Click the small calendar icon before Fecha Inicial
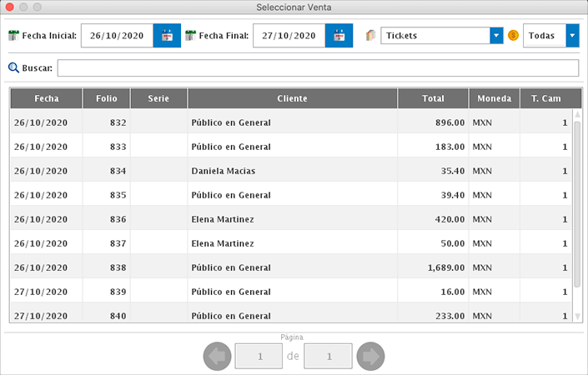Viewport: 588px width, 375px height. [x=13, y=36]
